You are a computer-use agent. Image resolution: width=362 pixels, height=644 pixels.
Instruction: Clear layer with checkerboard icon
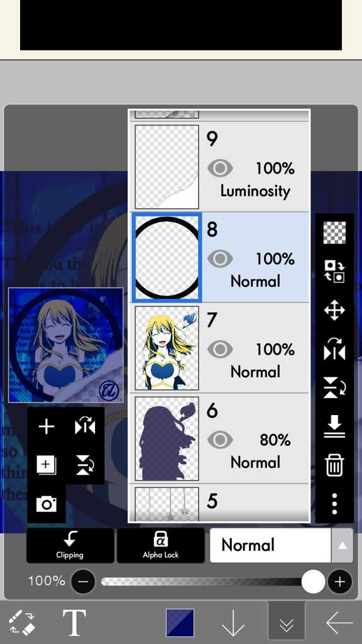[334, 233]
